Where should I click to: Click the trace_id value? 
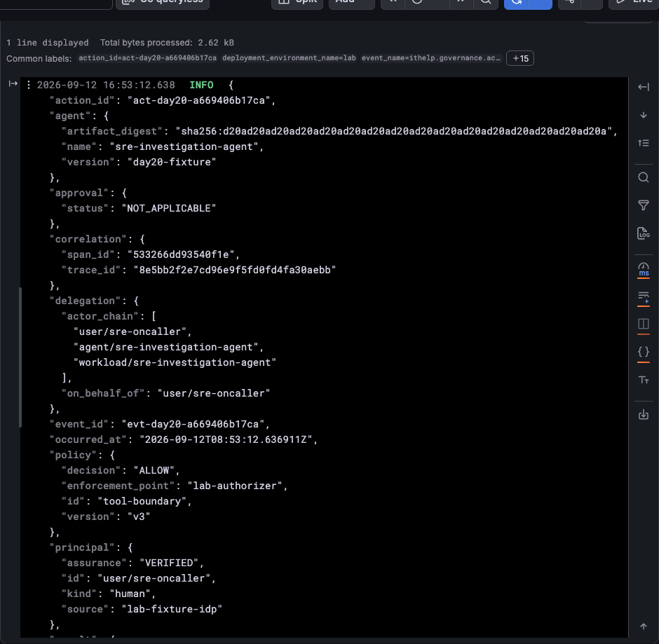coord(235,270)
